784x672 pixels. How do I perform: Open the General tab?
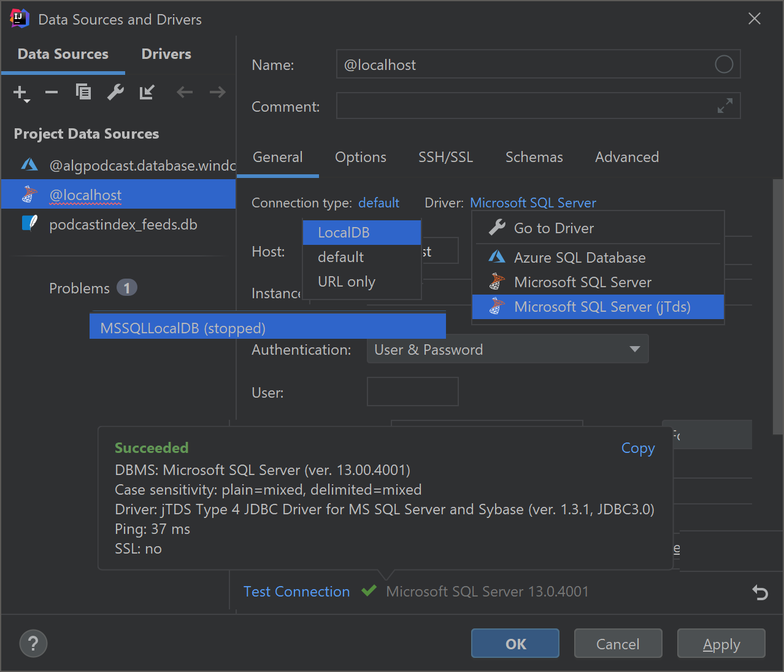(278, 157)
